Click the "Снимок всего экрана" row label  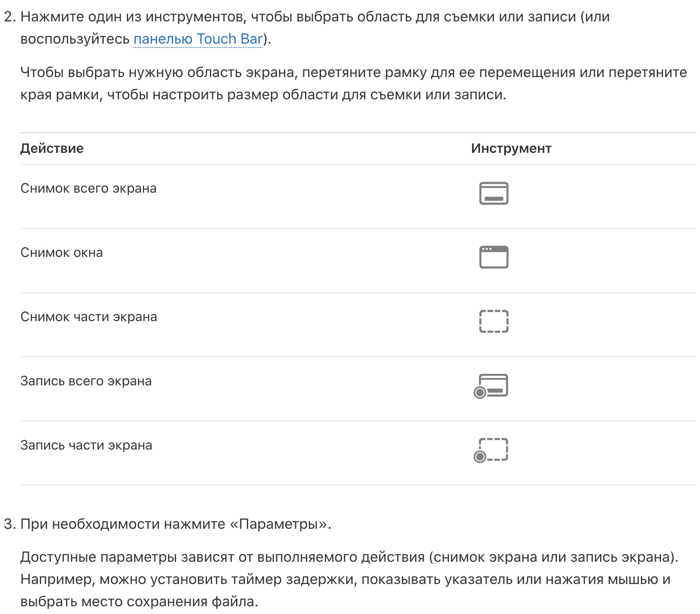(x=88, y=188)
